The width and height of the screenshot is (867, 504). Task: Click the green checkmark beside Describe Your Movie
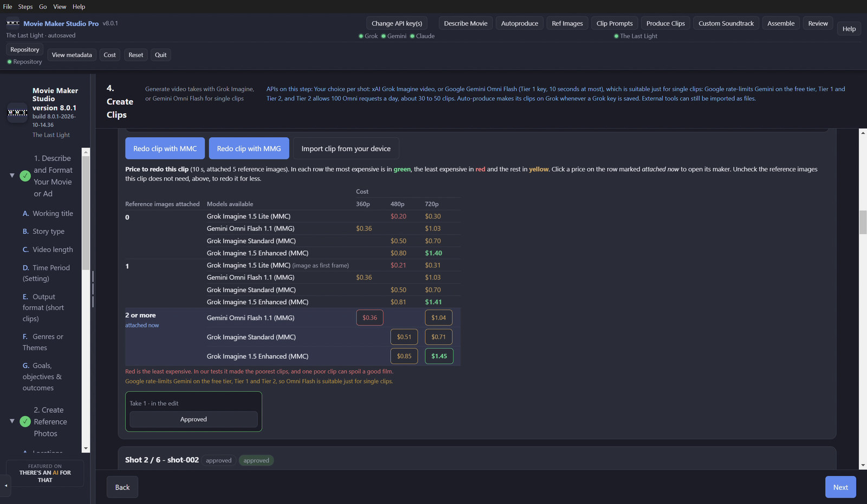click(25, 176)
